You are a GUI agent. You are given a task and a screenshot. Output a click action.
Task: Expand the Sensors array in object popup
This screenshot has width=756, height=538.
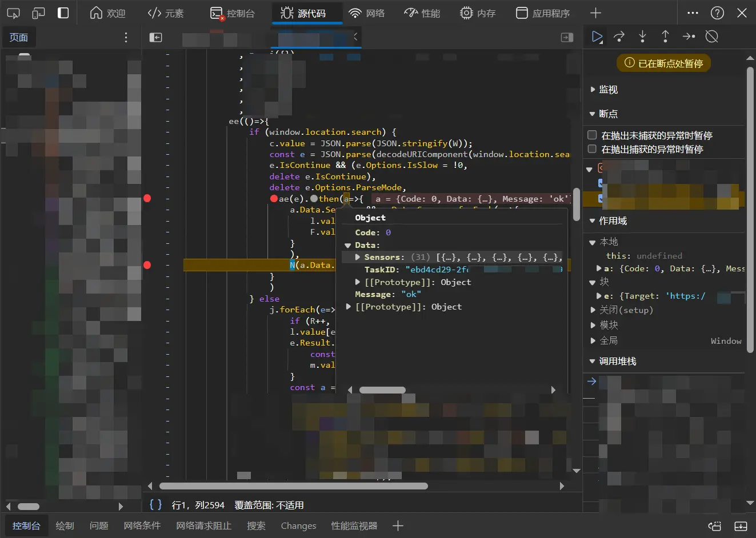pos(358,258)
